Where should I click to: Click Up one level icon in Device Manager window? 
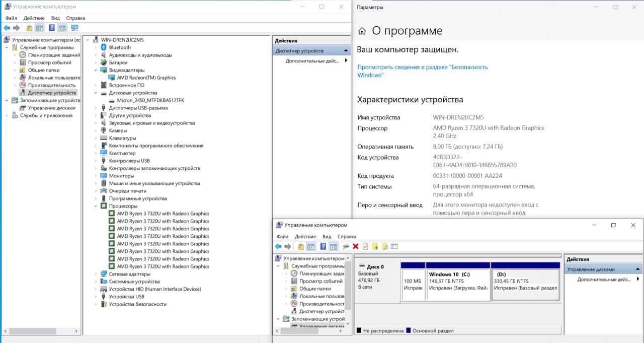tap(29, 28)
